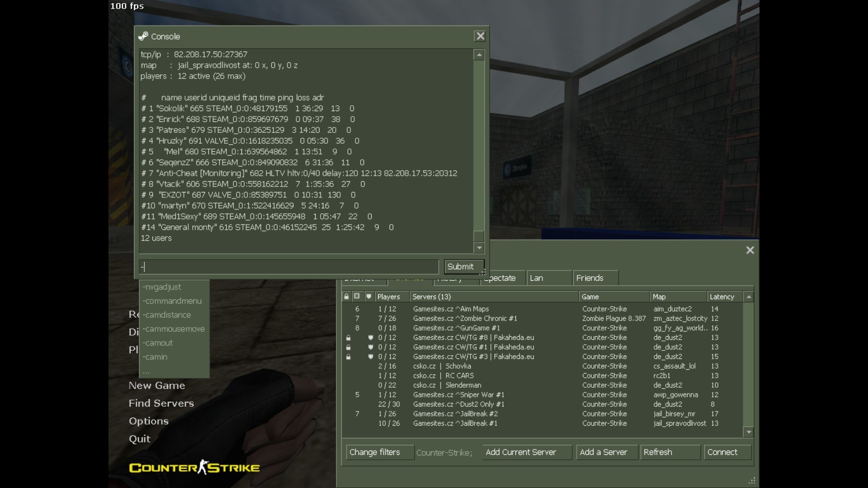
Task: Click the Zombie Plague 8.387 game cell
Action: pyautogui.click(x=614, y=319)
